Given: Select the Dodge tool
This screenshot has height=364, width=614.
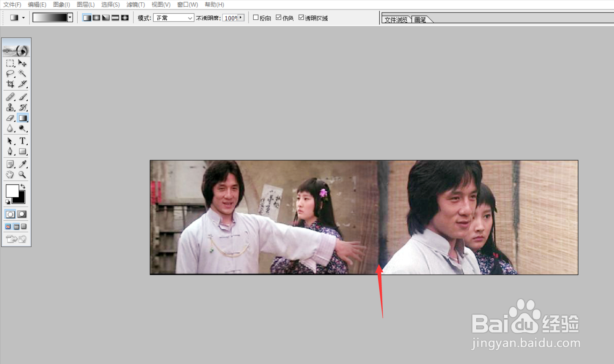Looking at the screenshot, I should pyautogui.click(x=22, y=128).
